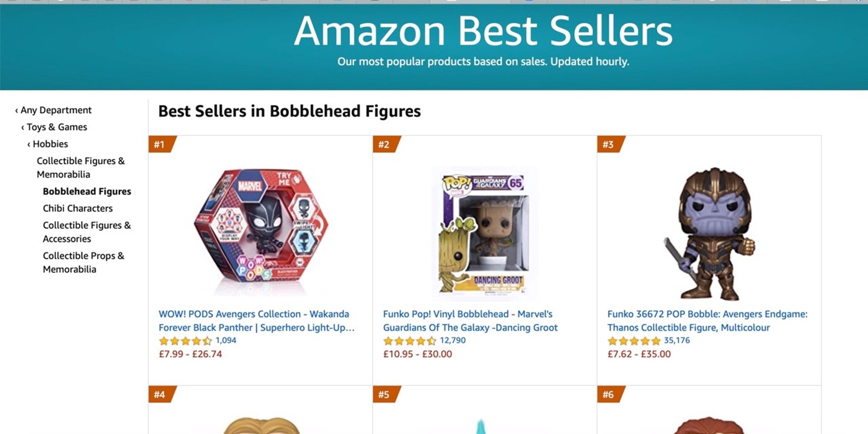View star rating of Thanos Funko figure

point(634,341)
